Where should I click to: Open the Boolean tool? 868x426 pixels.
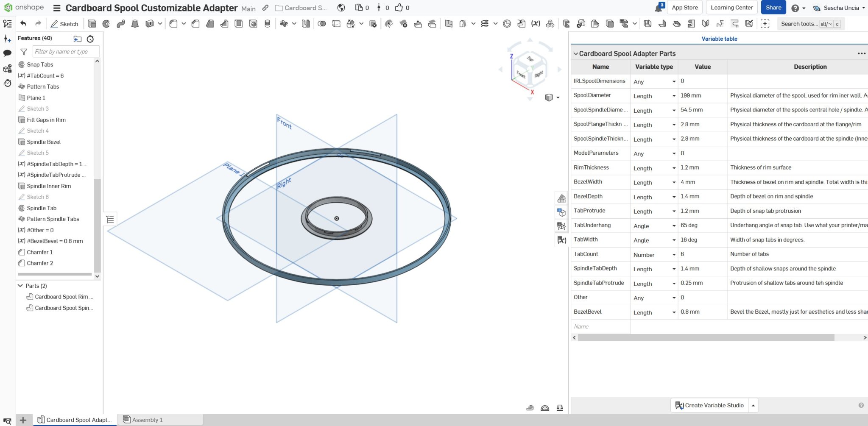[x=322, y=24]
